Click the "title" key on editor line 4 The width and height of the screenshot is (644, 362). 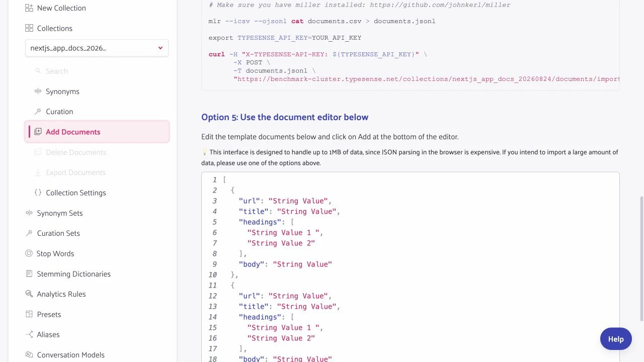254,212
